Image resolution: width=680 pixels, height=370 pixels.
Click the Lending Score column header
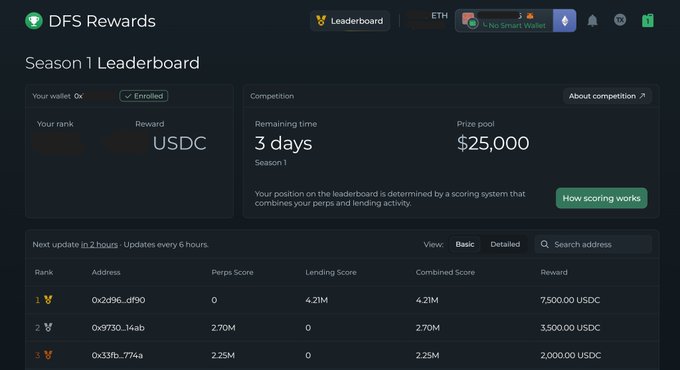(x=331, y=272)
